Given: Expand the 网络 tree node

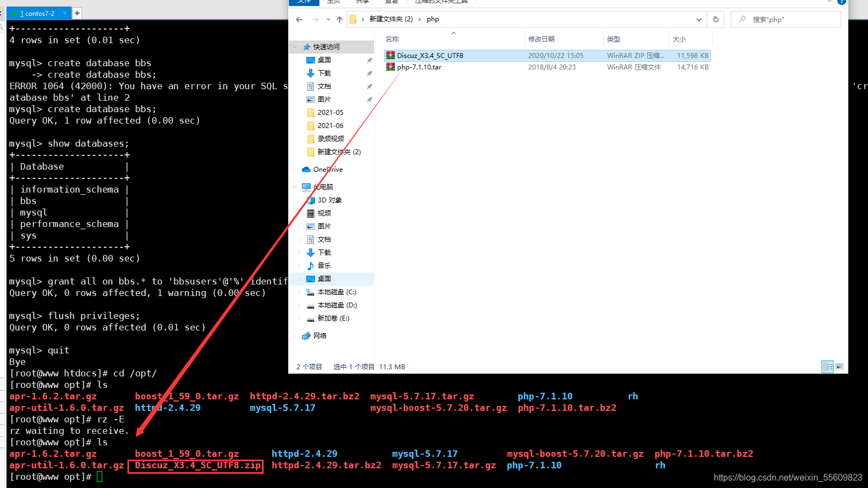Looking at the screenshot, I should click(295, 336).
